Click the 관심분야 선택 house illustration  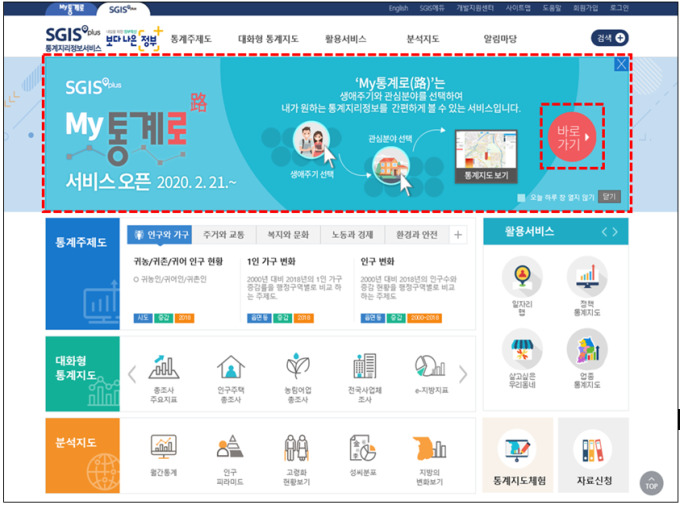pos(391,166)
